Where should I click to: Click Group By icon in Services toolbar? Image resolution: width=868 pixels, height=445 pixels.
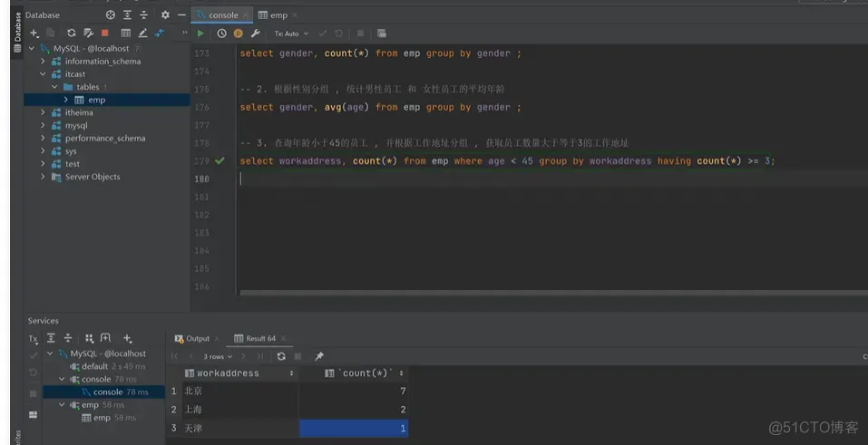(x=89, y=338)
